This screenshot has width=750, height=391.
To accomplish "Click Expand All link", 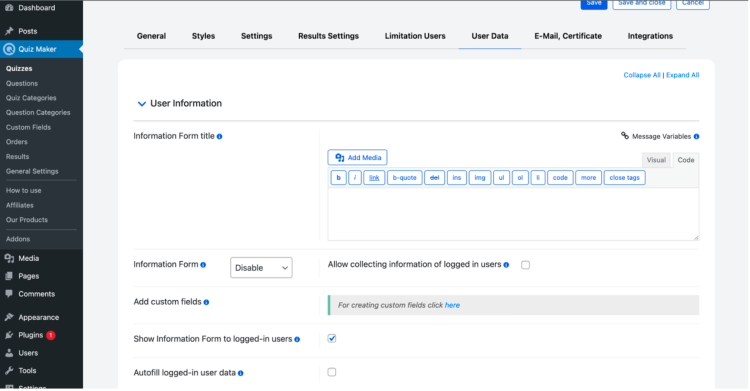I will coord(683,75).
